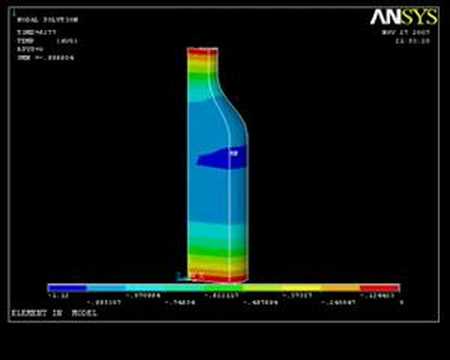450x360 pixels.
Task: Select the cyan legend band
Action: [145, 288]
